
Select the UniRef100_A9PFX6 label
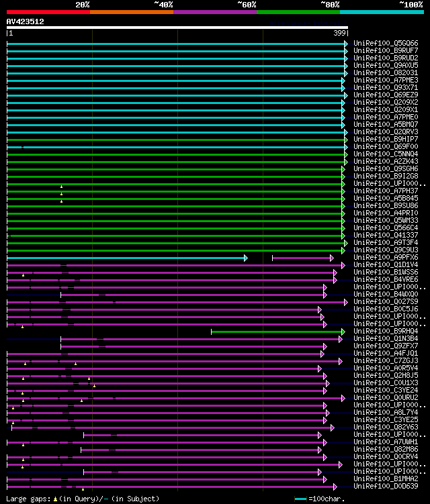click(386, 257)
